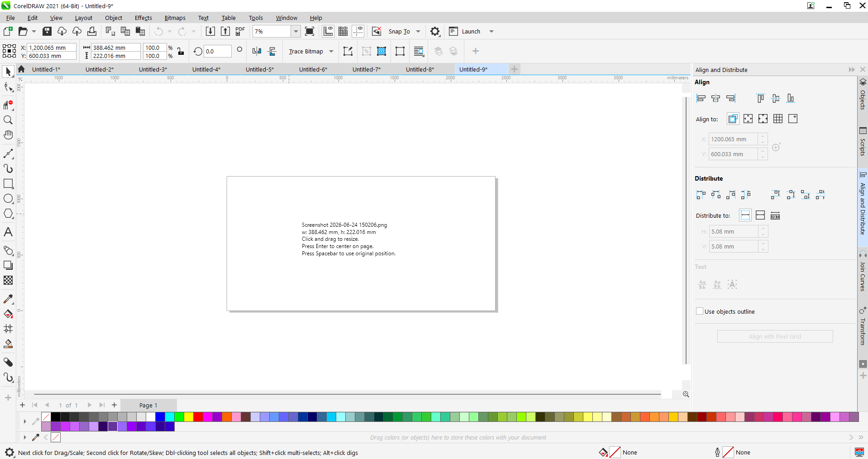
Task: Select the Freehand drawing tool
Action: coord(8,154)
